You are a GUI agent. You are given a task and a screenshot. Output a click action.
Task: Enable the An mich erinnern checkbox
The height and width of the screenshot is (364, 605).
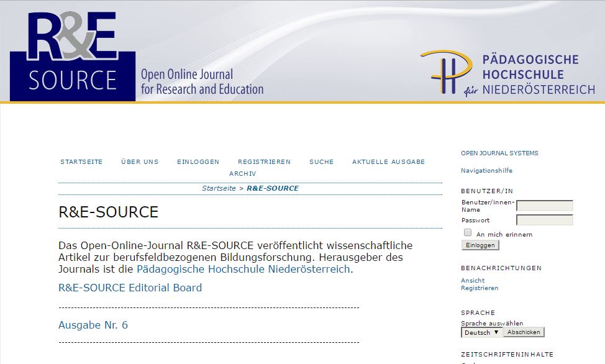[468, 232]
